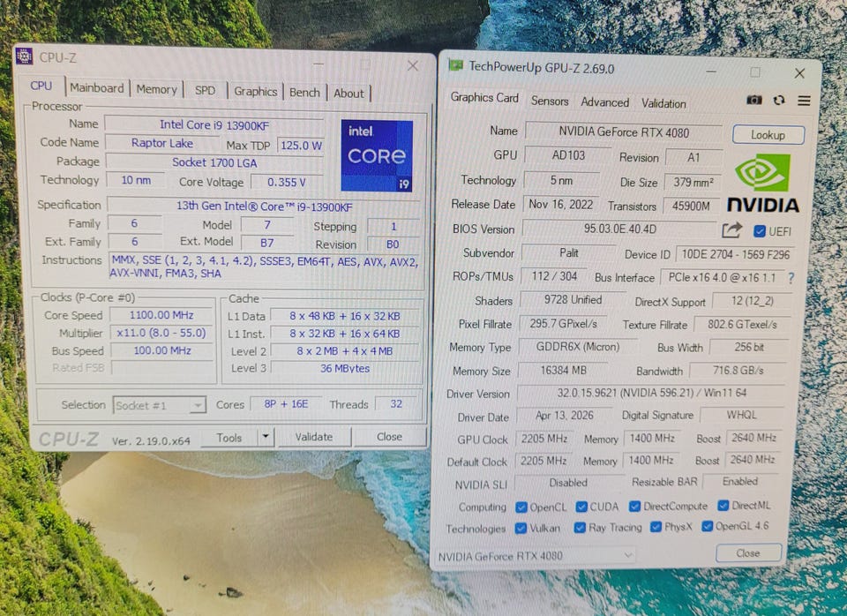Click the Level 3 cache value 36 MBytes

pyautogui.click(x=345, y=369)
